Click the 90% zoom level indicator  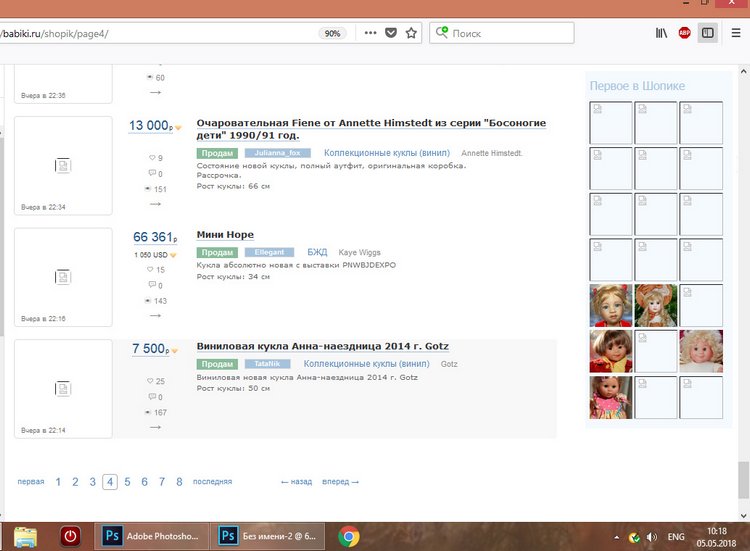point(332,33)
